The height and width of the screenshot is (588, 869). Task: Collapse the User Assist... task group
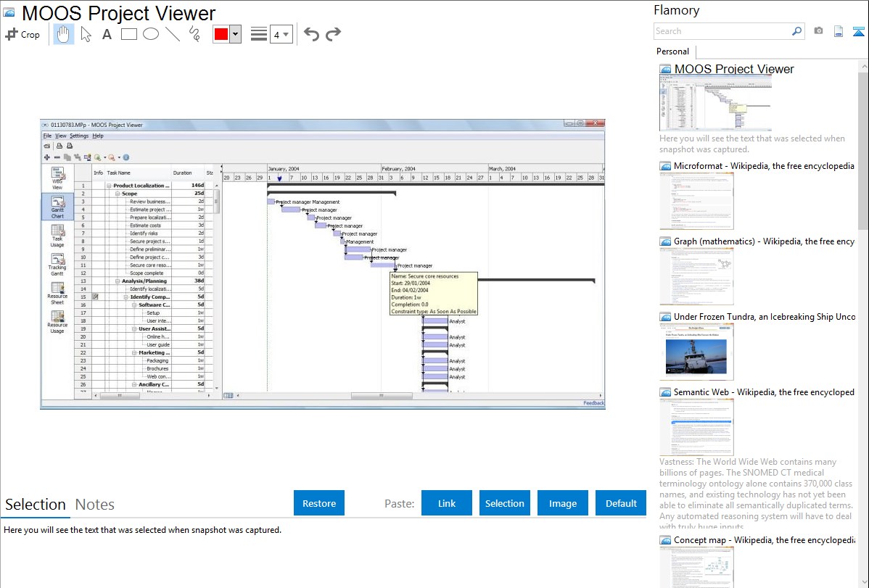tap(134, 328)
